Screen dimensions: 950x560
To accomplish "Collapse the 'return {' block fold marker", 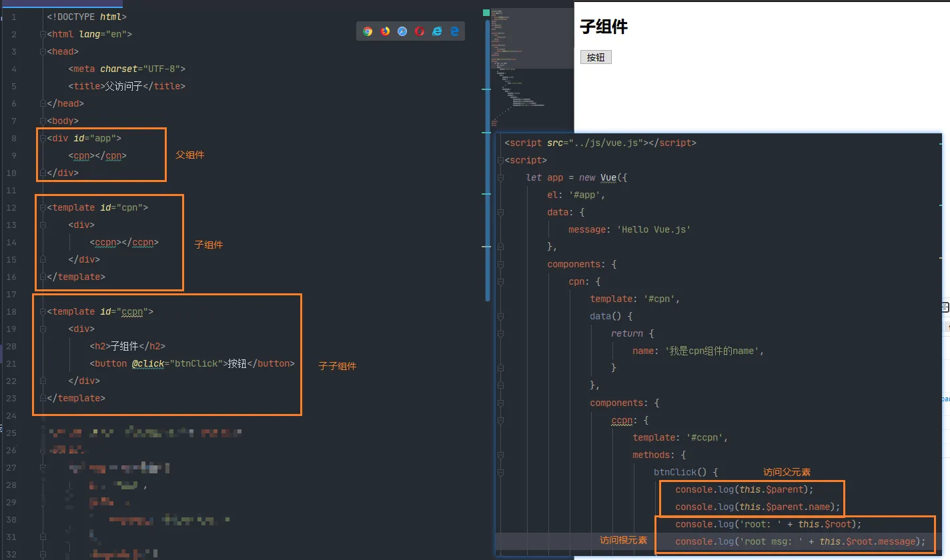I will 500,333.
